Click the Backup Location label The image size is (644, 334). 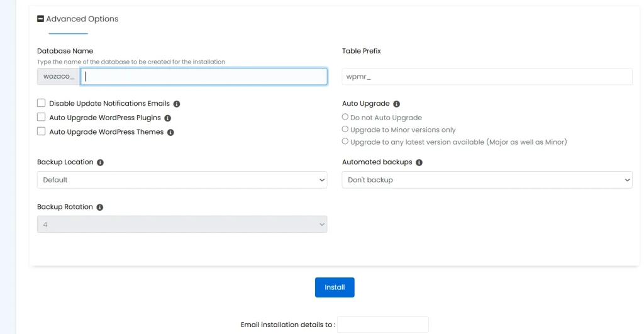(x=65, y=162)
